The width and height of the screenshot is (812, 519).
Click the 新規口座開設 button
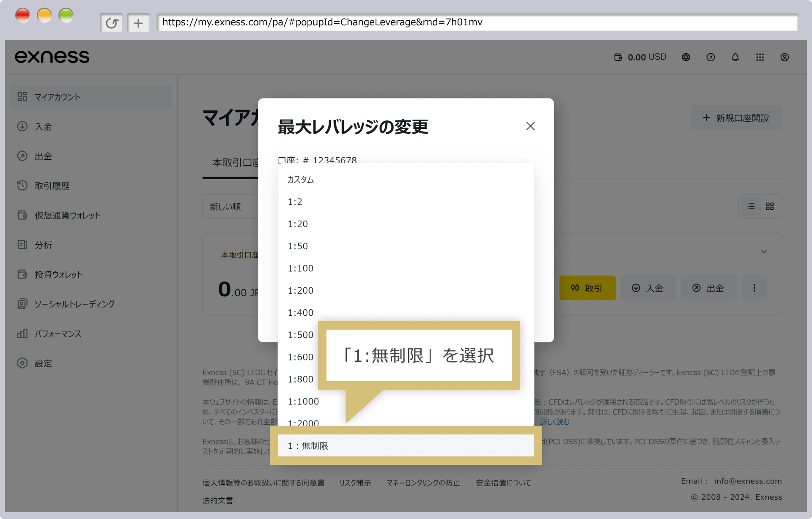pyautogui.click(x=736, y=118)
